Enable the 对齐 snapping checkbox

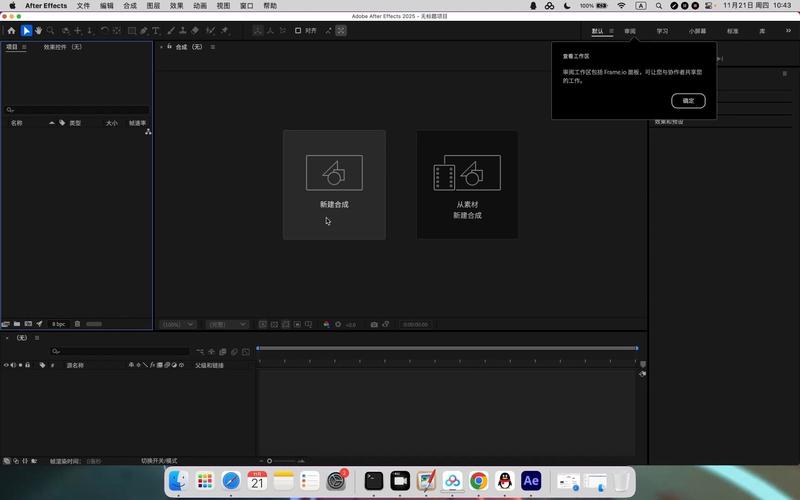click(298, 31)
